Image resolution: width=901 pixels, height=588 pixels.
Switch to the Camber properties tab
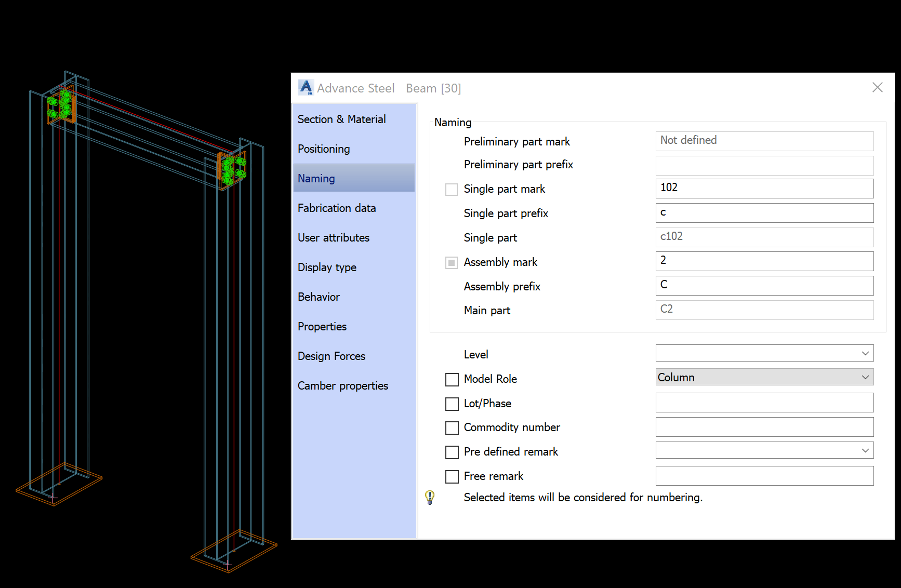(343, 385)
